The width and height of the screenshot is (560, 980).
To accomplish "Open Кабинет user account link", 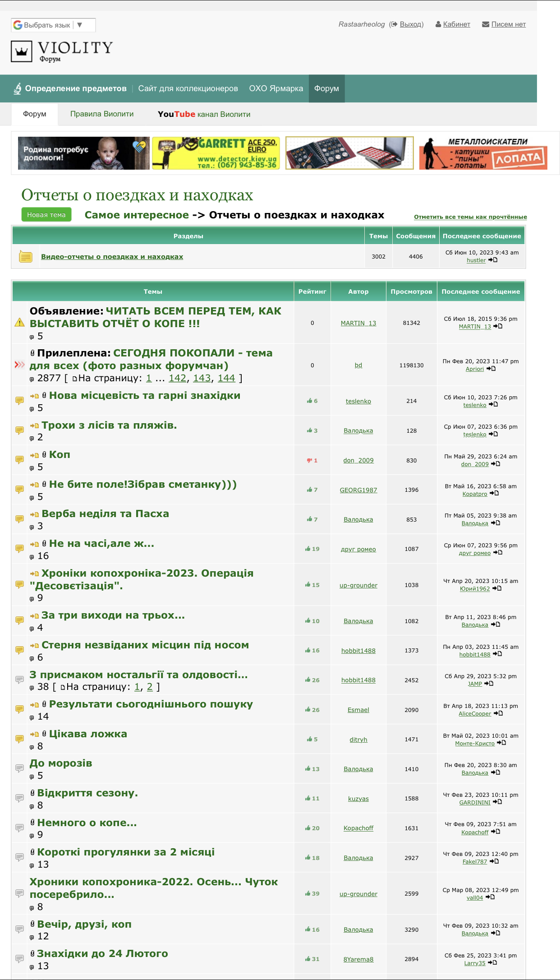I will pos(456,24).
